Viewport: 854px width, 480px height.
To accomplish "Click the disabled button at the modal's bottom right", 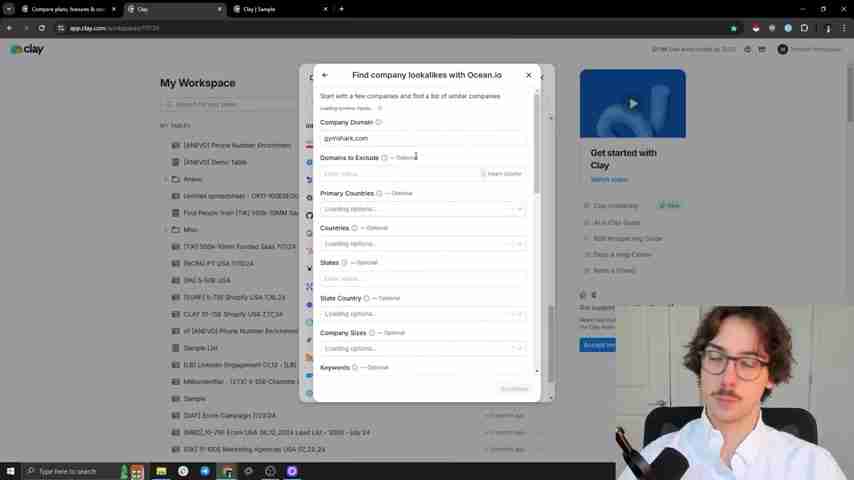I will [x=514, y=389].
